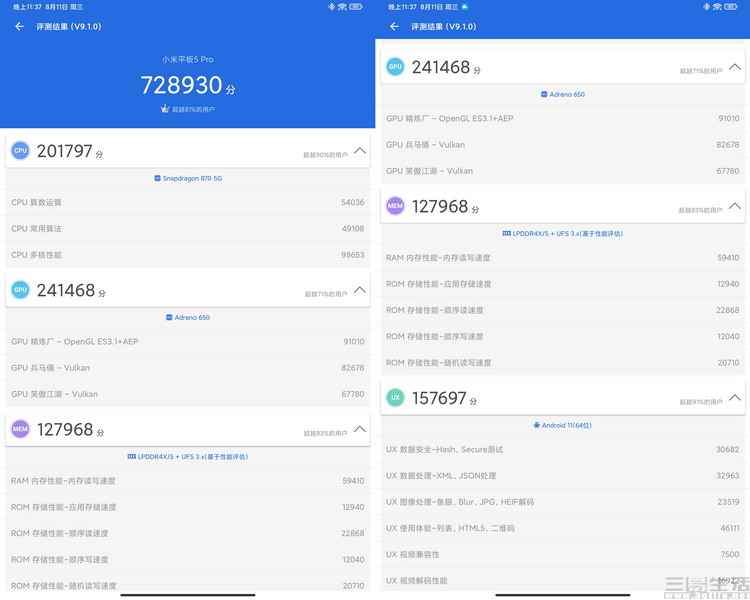Select ROM 存储性能-随机读写速度 row, right screenshot
Image resolution: width=750 pixels, height=600 pixels.
pos(562,363)
